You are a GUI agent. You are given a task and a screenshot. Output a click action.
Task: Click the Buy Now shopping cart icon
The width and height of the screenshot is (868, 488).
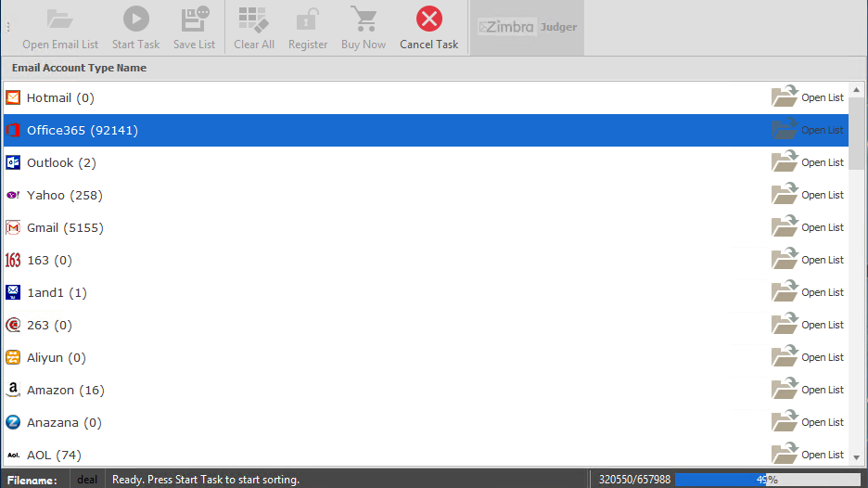[363, 19]
